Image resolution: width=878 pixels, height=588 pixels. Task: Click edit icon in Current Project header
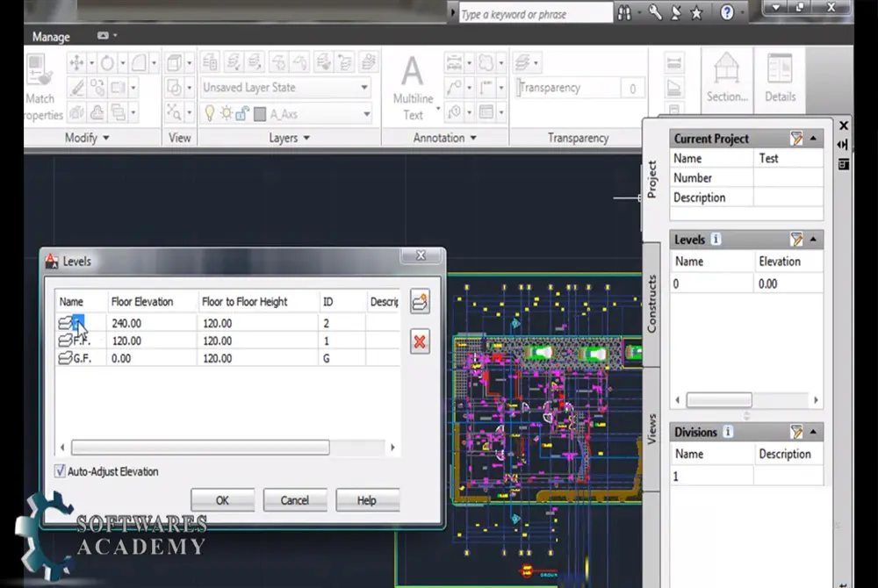[796, 138]
